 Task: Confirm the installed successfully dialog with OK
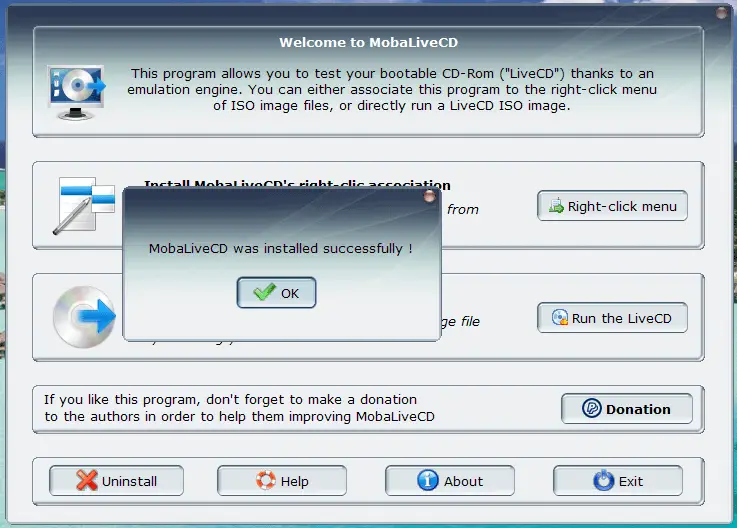276,293
